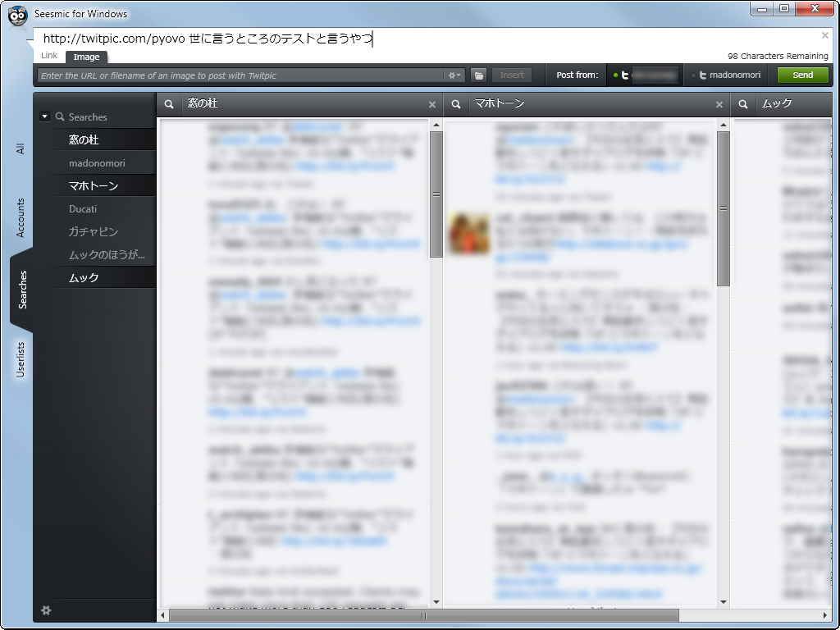Clear the compose box with its X icon
Screen dimensions: 840x630
tap(825, 35)
